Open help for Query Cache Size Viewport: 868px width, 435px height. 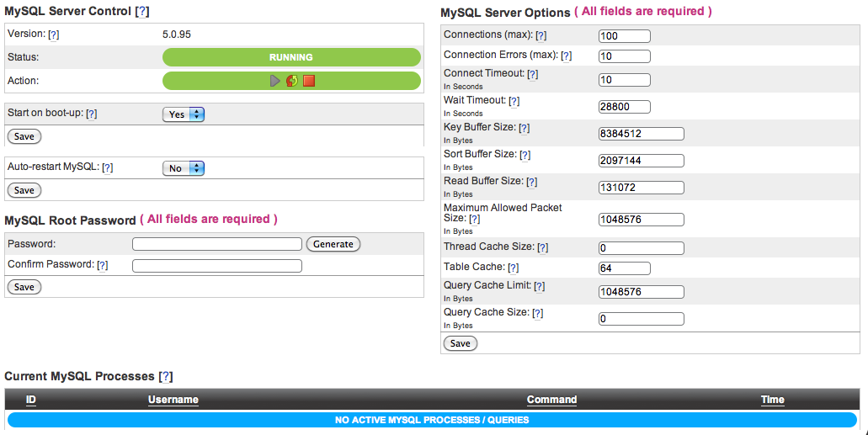pos(537,313)
